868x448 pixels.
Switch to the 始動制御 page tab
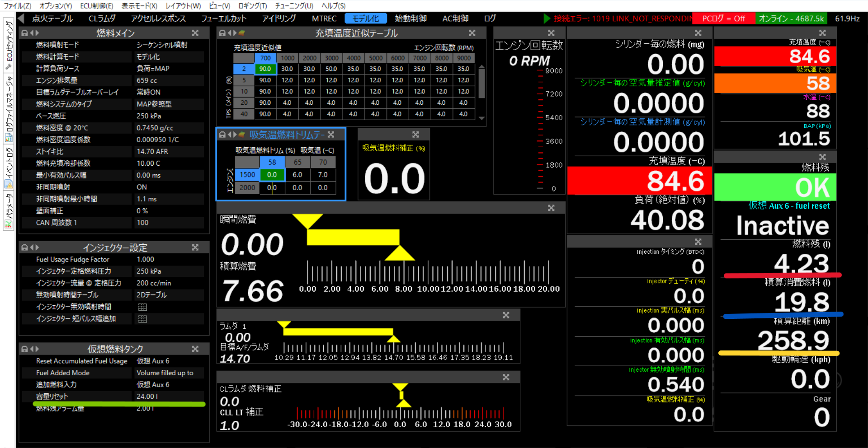(x=410, y=19)
